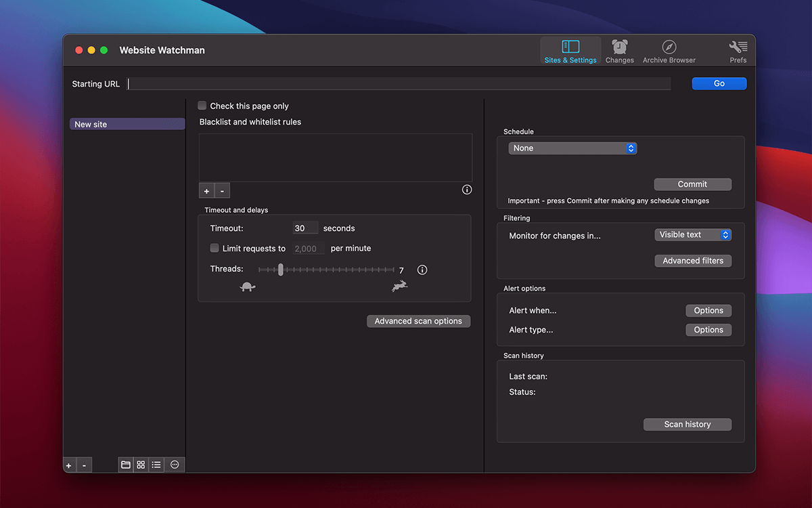Click the Important commit notice text

[x=608, y=201]
